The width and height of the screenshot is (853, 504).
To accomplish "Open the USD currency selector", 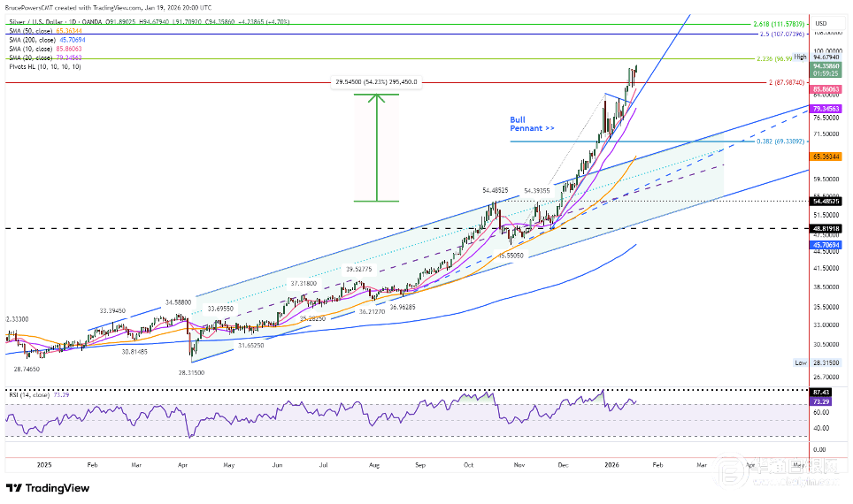I will tap(820, 23).
